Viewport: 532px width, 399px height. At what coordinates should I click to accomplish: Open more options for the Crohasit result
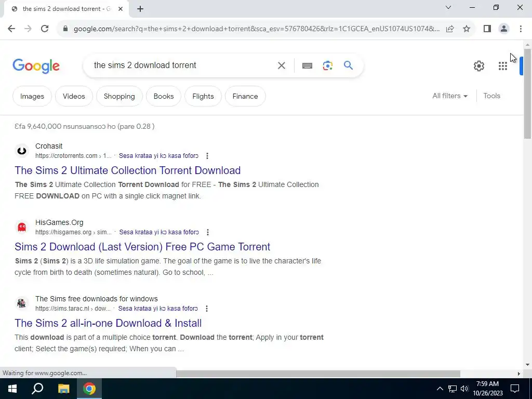207,156
